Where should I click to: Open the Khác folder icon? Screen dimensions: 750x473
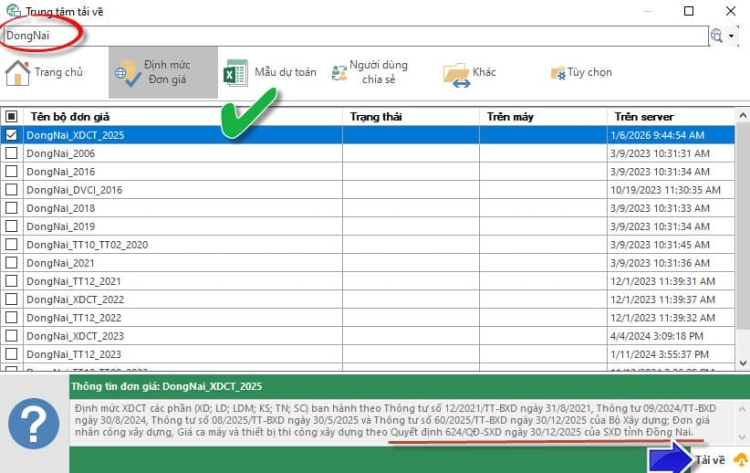[456, 74]
